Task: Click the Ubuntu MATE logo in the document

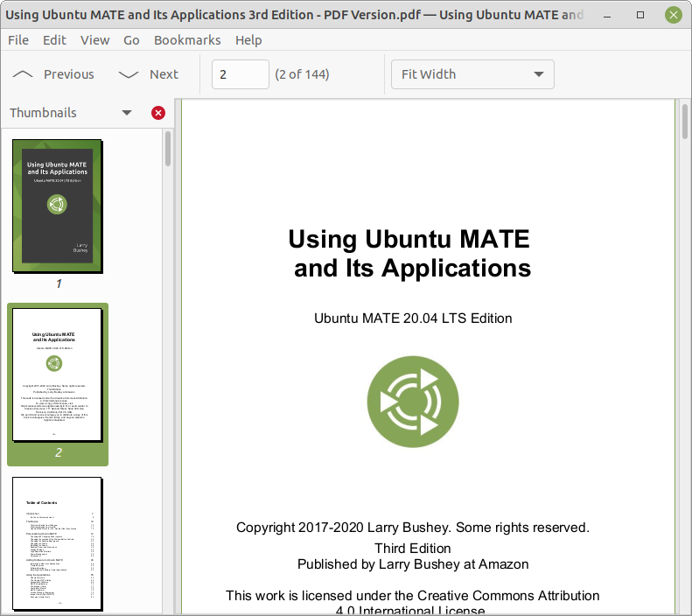Action: 413,402
